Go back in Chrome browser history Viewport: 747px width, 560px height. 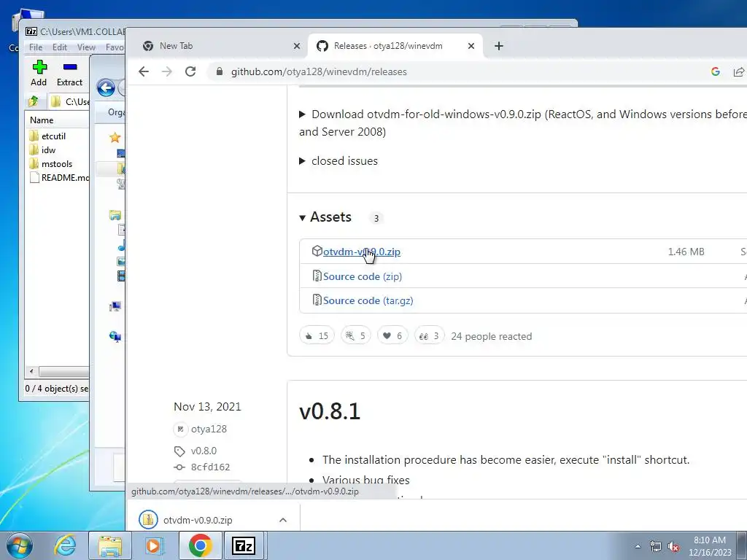coord(144,72)
